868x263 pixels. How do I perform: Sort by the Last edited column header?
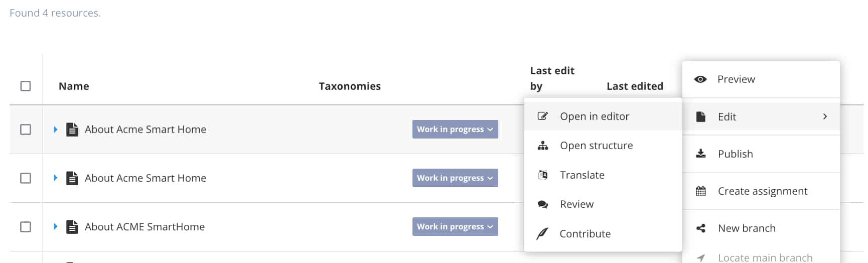pyautogui.click(x=634, y=86)
